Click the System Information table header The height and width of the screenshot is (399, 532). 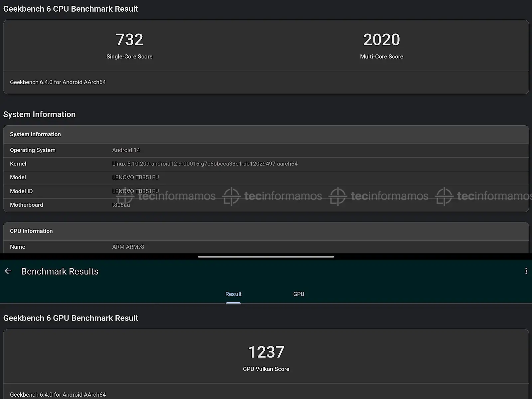coord(266,134)
